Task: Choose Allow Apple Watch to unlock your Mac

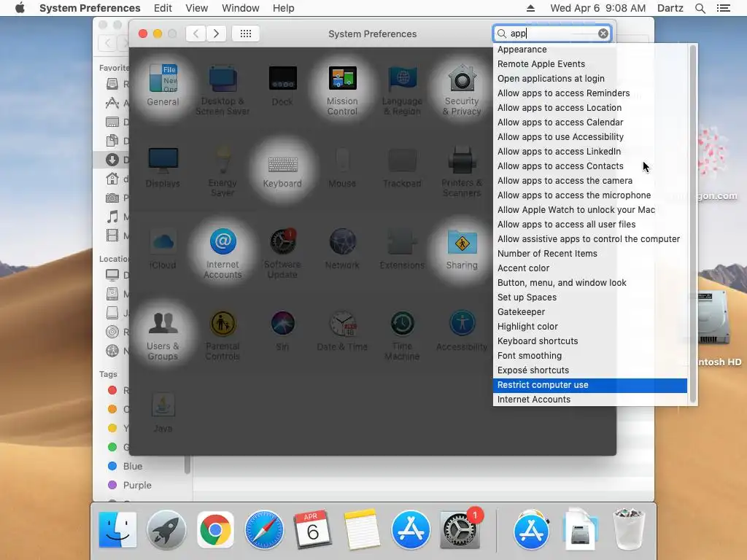Action: (x=589, y=210)
